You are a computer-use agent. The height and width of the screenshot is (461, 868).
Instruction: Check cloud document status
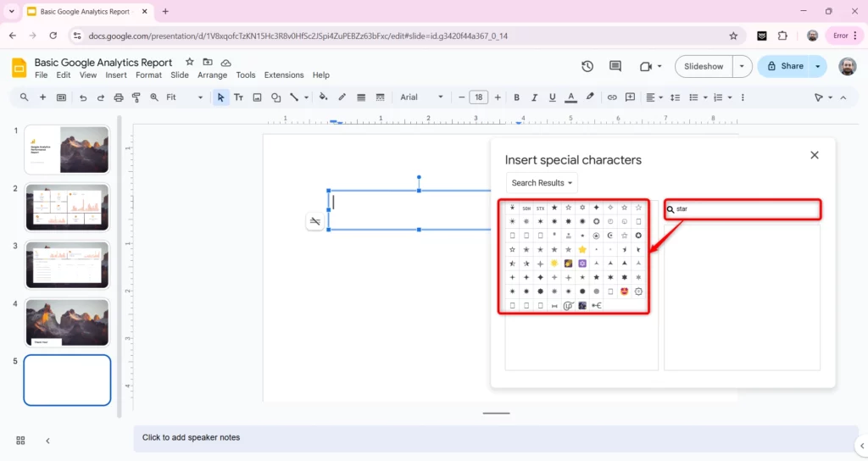point(225,63)
